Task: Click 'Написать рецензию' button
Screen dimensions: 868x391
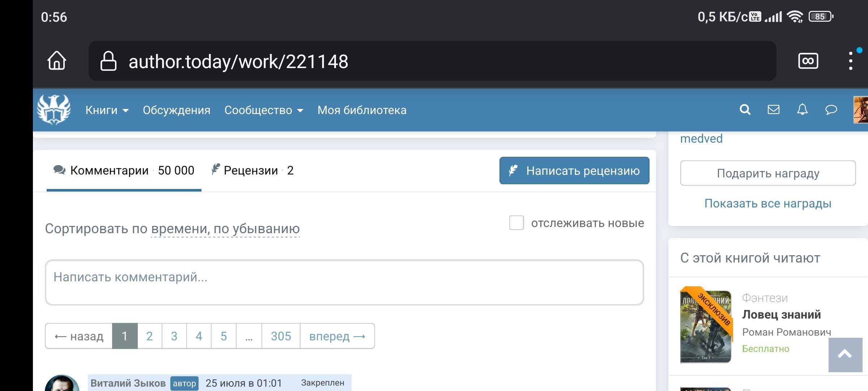Action: point(574,171)
